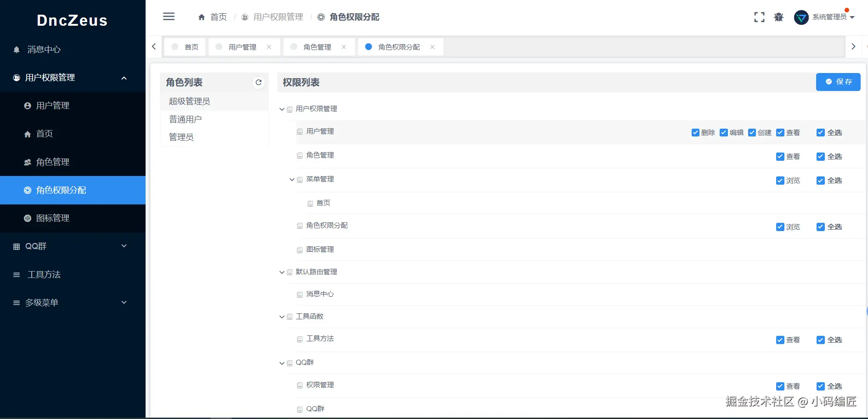Select 普通用户 role

(x=214, y=119)
